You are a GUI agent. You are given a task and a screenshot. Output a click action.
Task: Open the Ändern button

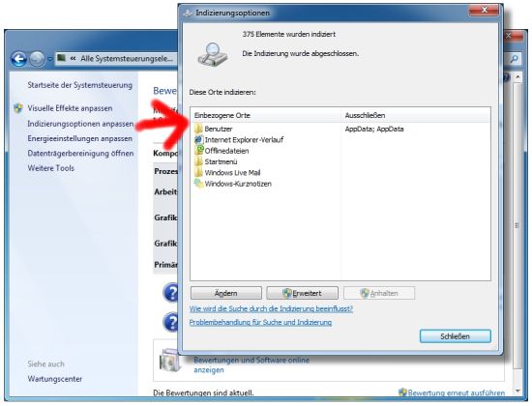coord(226,293)
